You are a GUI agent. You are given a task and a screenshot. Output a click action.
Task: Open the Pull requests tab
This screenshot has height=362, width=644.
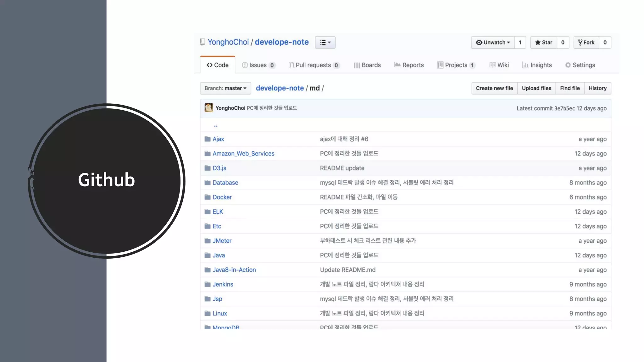tap(314, 65)
